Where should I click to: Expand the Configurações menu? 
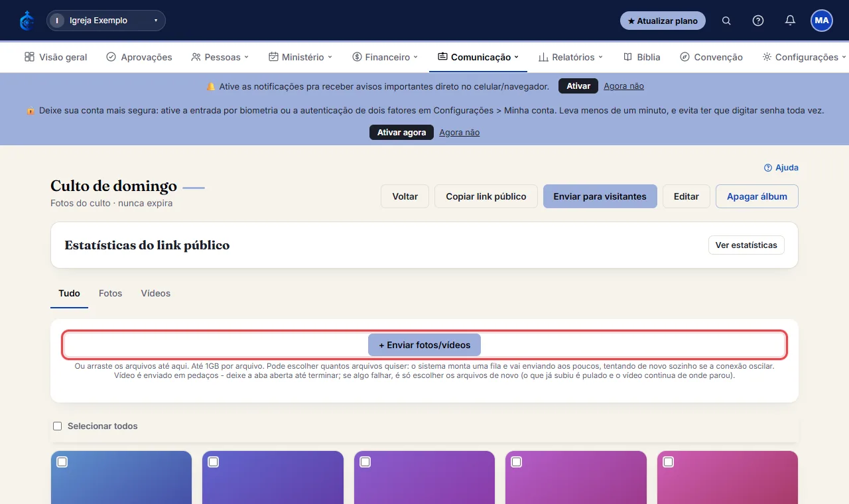click(805, 57)
